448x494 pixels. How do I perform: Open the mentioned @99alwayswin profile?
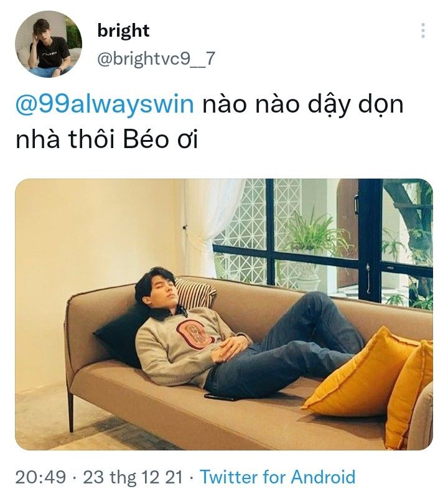coord(105,105)
